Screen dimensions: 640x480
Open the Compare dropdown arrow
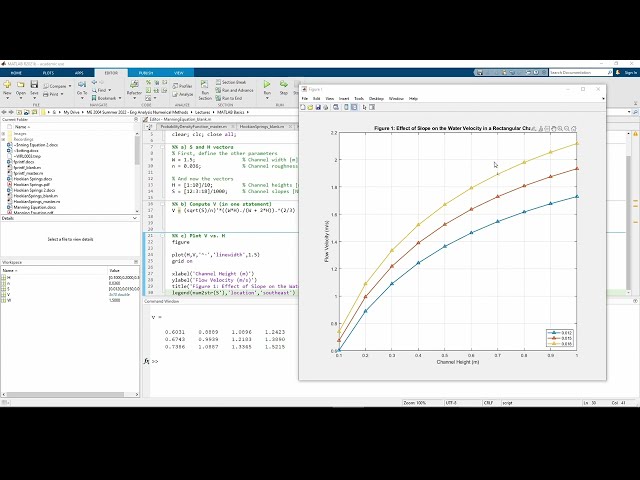(x=70, y=86)
